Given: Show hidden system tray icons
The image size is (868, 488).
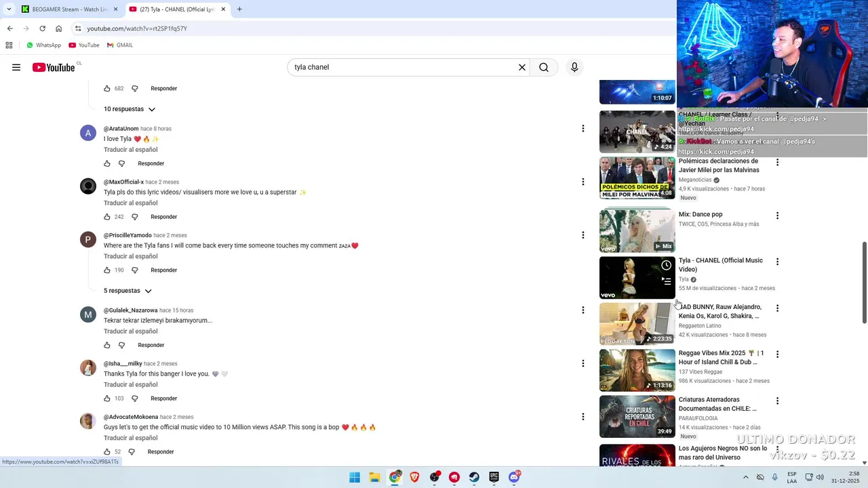Looking at the screenshot, I should coord(746,477).
